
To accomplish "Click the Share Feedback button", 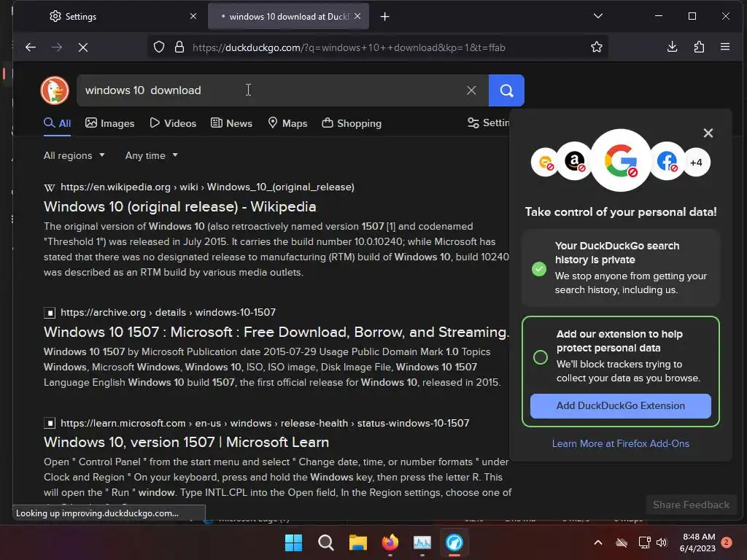I will pyautogui.click(x=691, y=505).
